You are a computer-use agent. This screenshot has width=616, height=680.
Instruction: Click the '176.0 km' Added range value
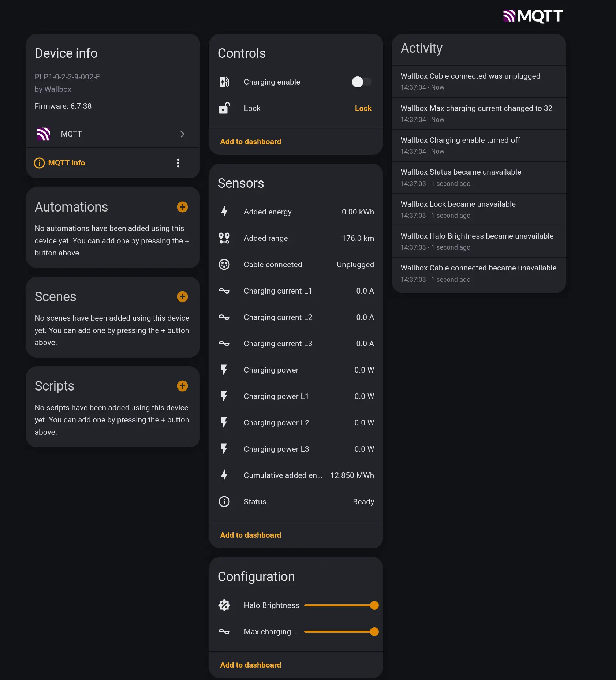coord(358,238)
